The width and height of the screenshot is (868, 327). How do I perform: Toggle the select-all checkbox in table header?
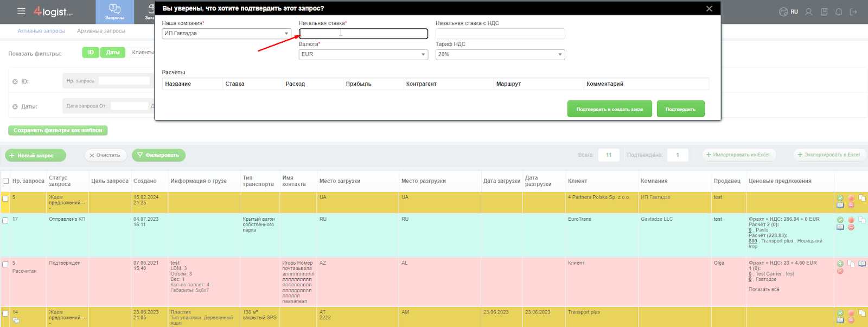click(x=5, y=181)
